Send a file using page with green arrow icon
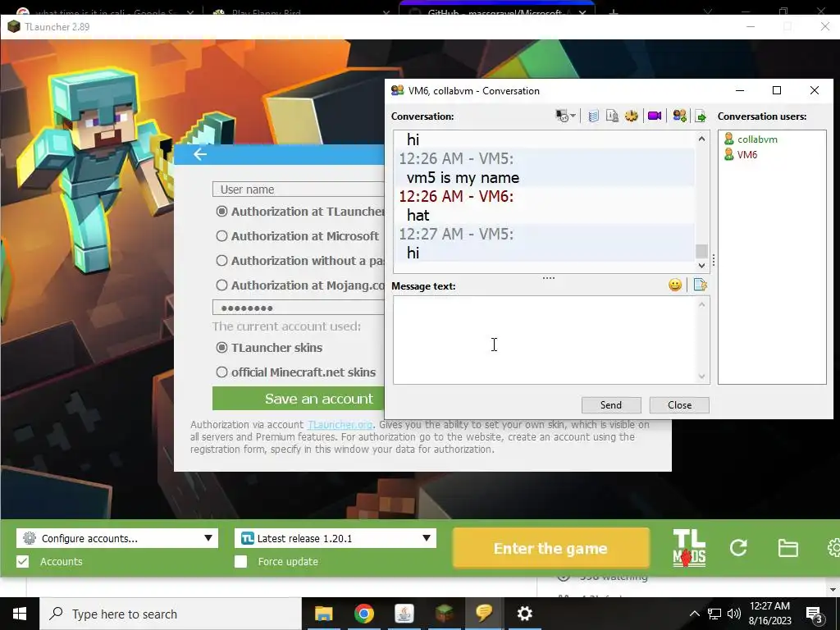The height and width of the screenshot is (630, 840). tap(701, 116)
